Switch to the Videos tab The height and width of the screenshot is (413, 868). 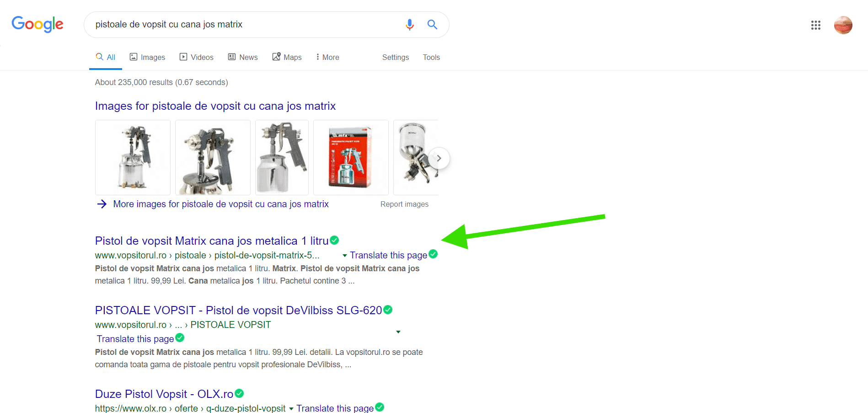197,57
